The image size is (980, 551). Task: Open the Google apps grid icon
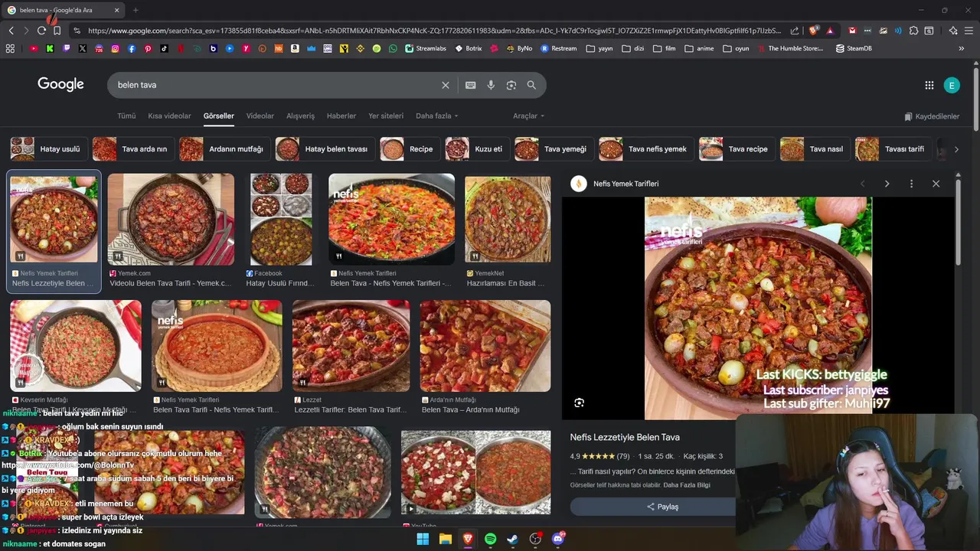click(929, 85)
